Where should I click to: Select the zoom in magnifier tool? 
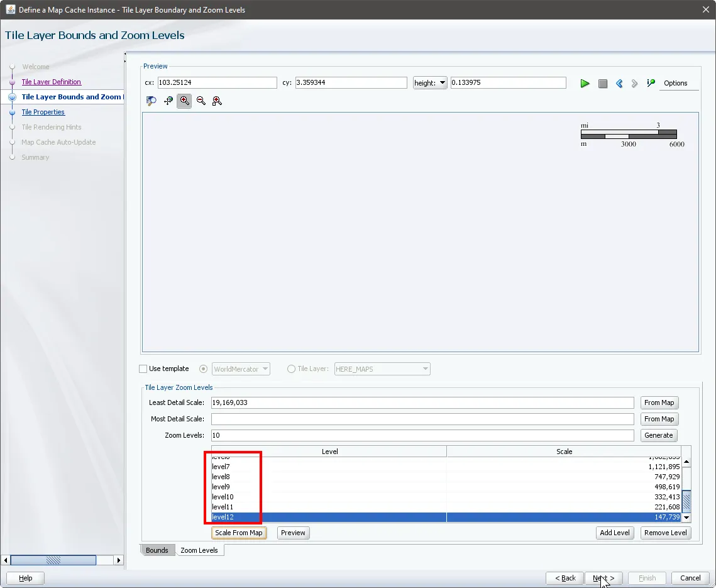[185, 101]
